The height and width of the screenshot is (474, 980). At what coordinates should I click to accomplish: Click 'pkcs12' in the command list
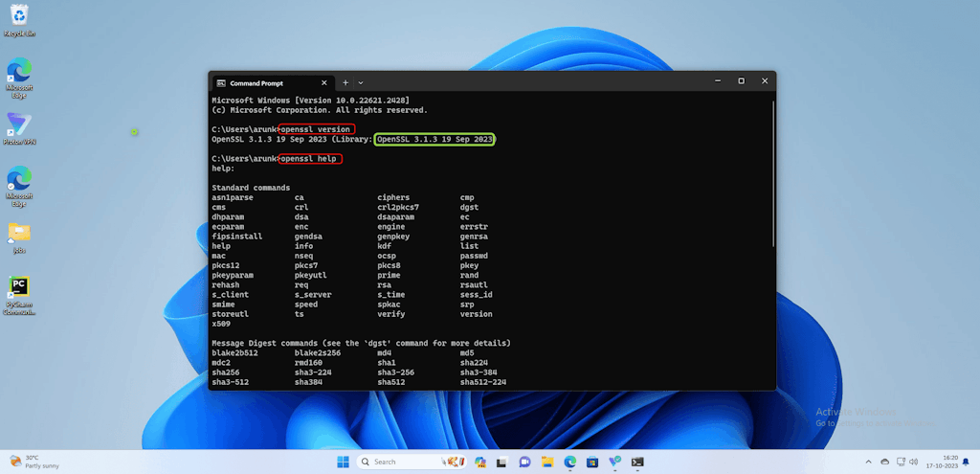pos(226,266)
